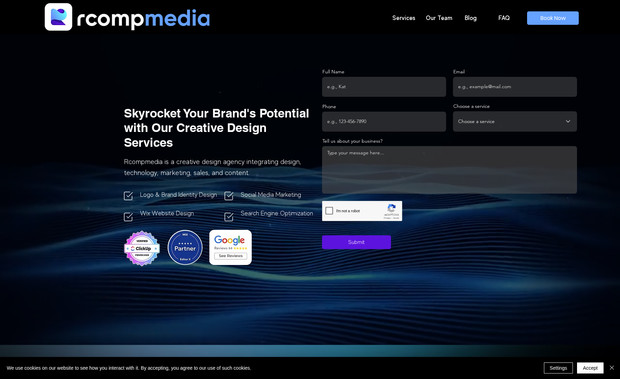Open the FAQ menu item
The width and height of the screenshot is (620, 379).
(504, 18)
